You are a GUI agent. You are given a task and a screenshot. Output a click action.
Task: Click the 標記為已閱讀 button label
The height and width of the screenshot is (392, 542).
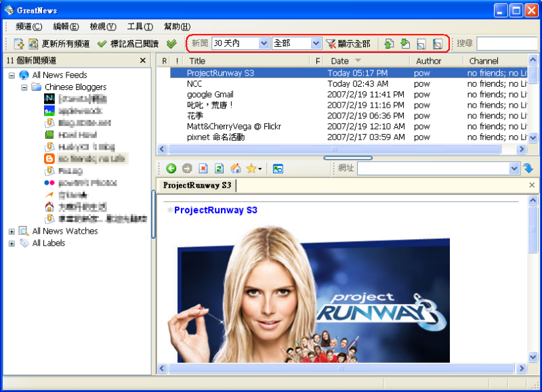click(x=134, y=44)
